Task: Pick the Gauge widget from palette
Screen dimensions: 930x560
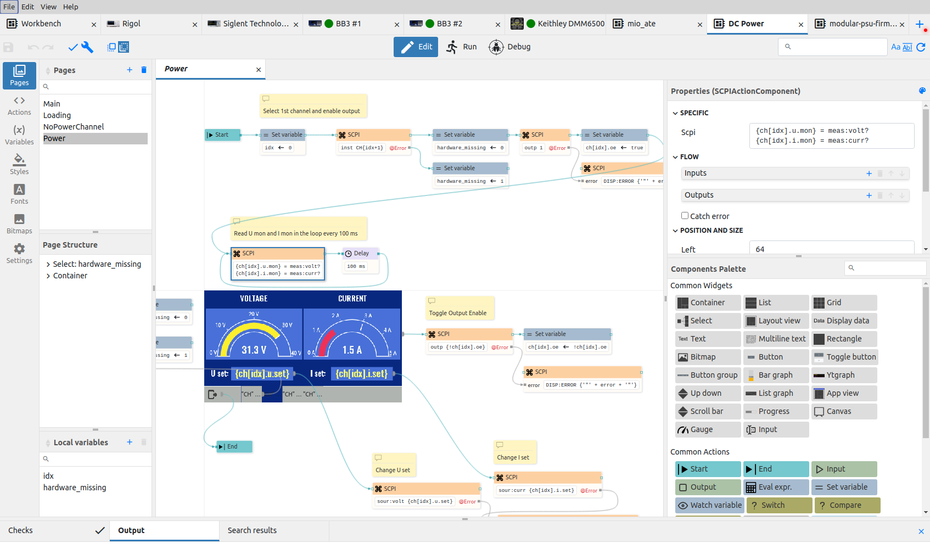Action: click(708, 429)
